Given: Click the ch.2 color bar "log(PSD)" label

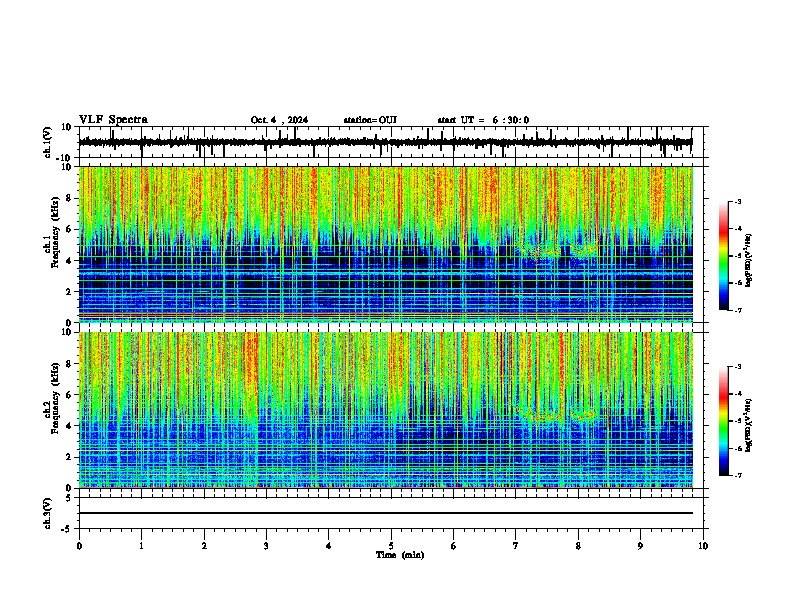Looking at the screenshot, I should pos(749,425).
